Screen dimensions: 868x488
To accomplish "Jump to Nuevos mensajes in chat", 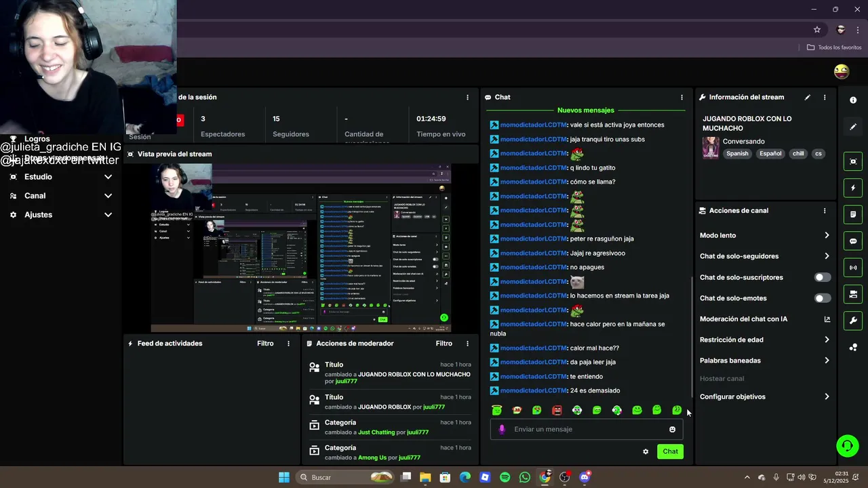I will click(x=586, y=110).
